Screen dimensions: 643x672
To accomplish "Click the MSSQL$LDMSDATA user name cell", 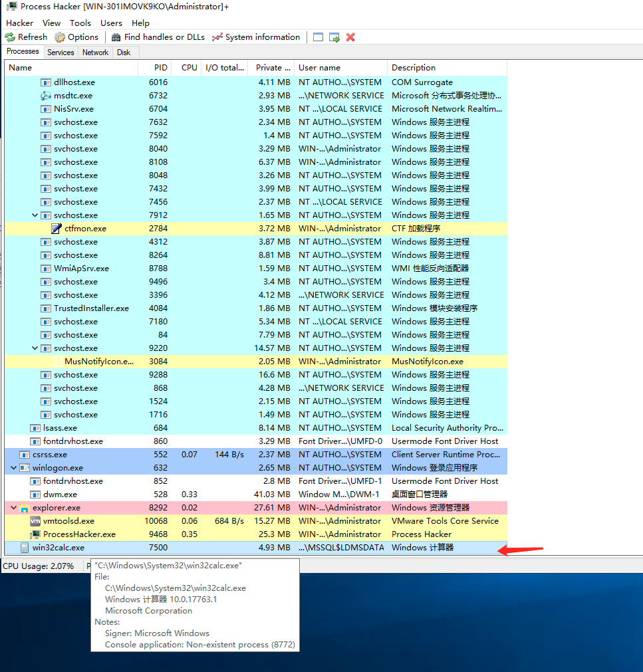I will [x=341, y=548].
